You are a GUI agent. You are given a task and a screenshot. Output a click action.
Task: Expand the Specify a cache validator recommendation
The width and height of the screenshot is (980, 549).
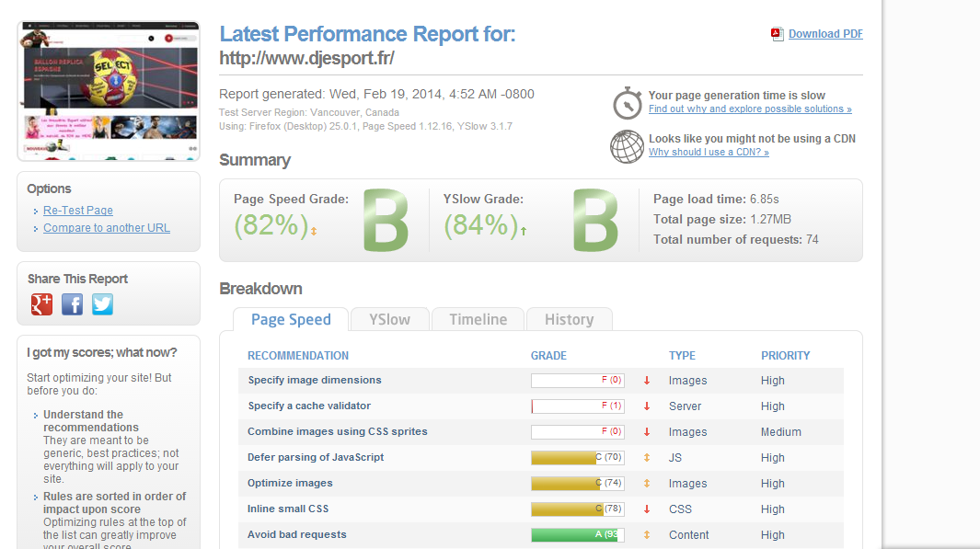tap(309, 406)
